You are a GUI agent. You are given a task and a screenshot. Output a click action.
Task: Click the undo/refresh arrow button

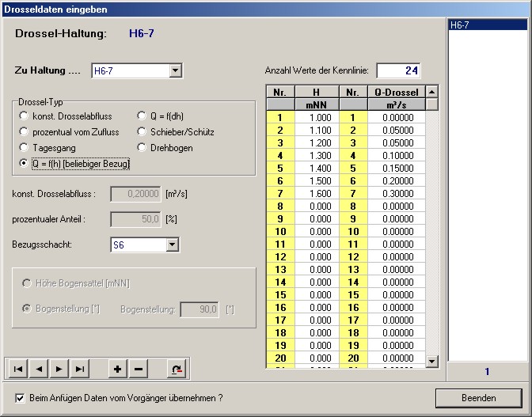177,369
